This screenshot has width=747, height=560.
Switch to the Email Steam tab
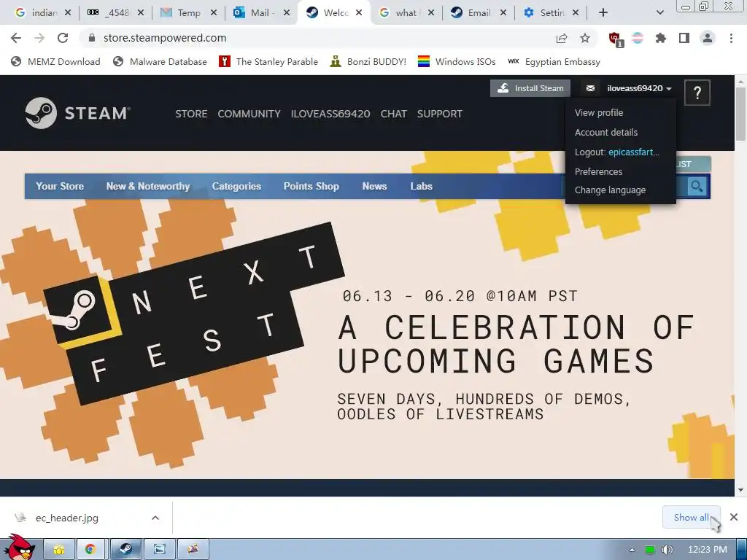point(479,13)
